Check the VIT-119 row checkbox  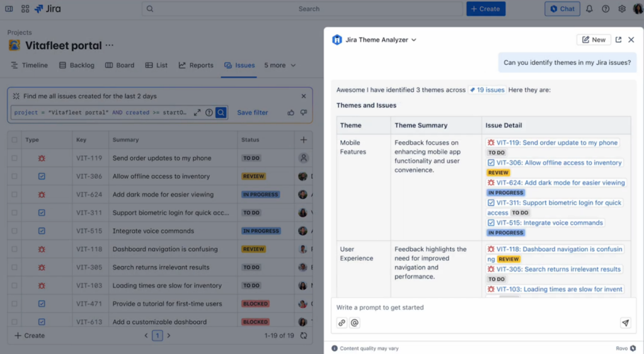click(x=14, y=157)
